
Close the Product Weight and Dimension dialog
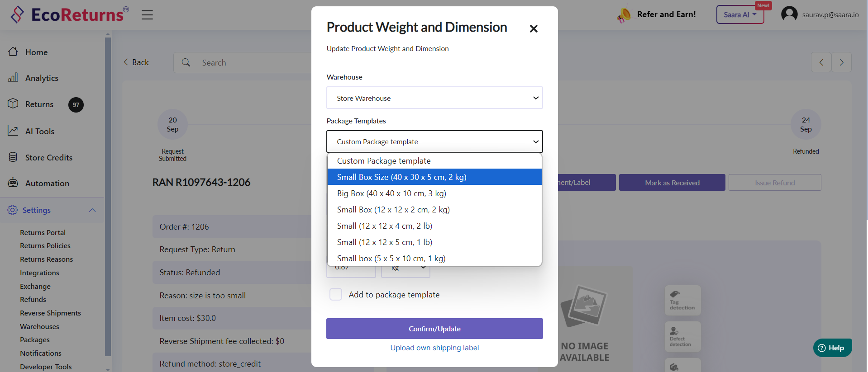(534, 29)
